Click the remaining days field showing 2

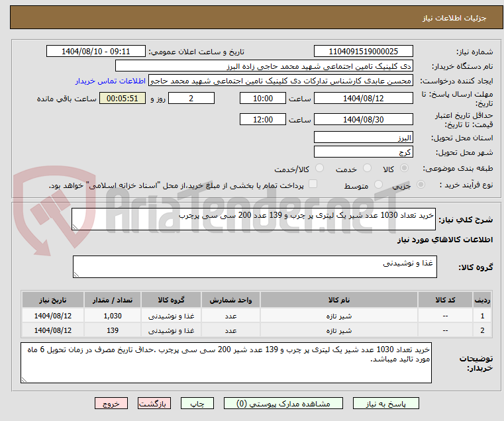coord(191,99)
